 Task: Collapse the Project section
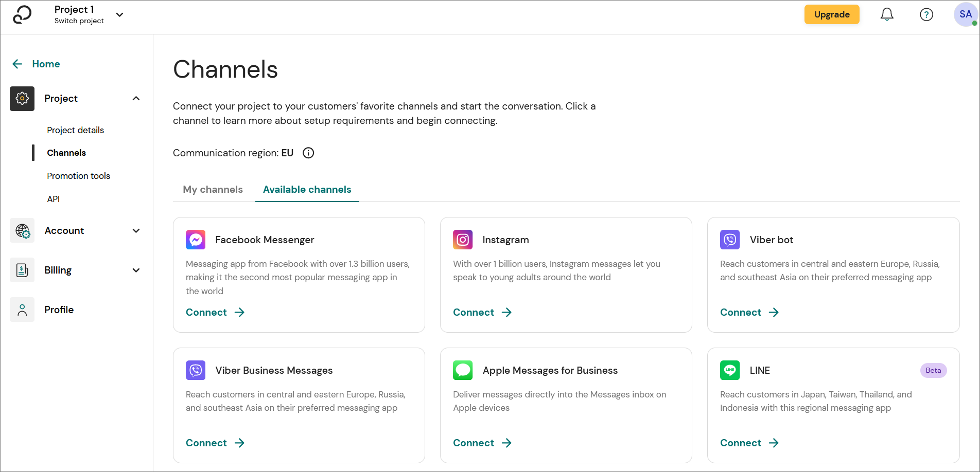click(136, 98)
